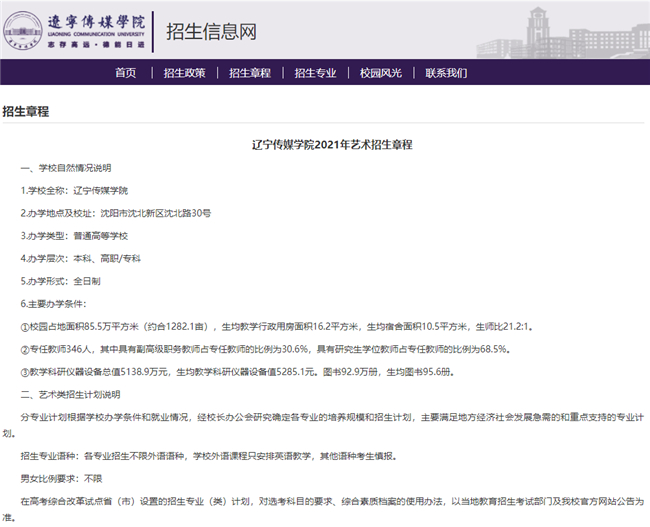Click the campus building banner image

tap(563, 32)
